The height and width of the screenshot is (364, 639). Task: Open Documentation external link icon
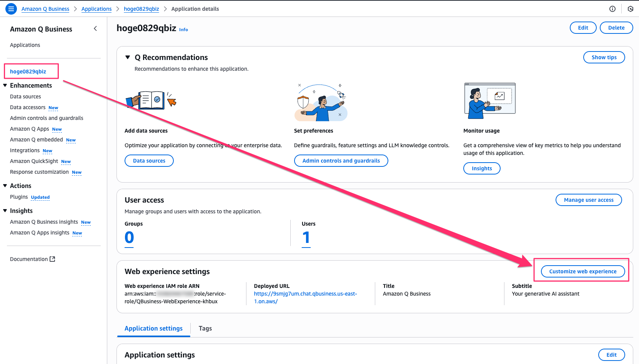[52, 259]
